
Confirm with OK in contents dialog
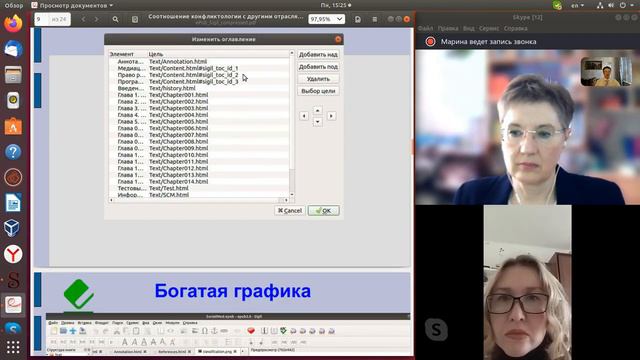(324, 211)
